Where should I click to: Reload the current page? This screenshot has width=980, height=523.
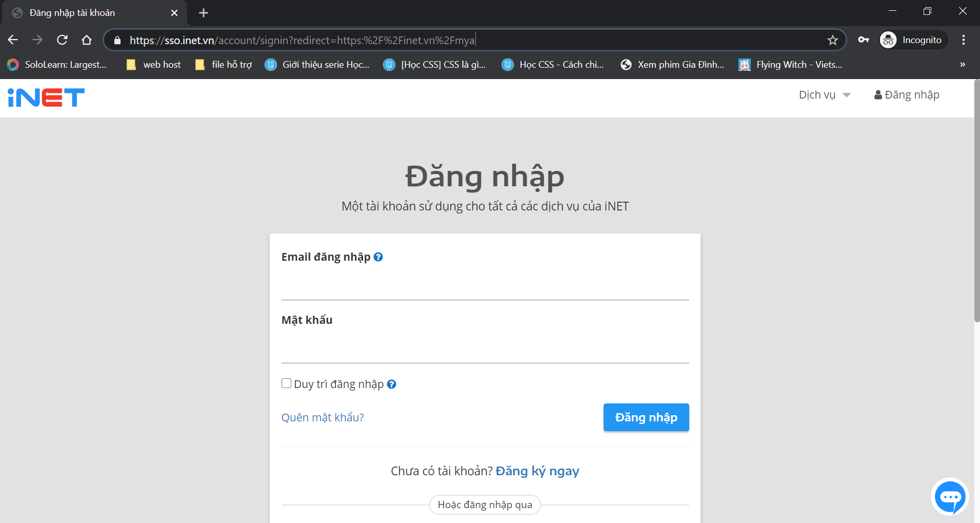tap(62, 40)
